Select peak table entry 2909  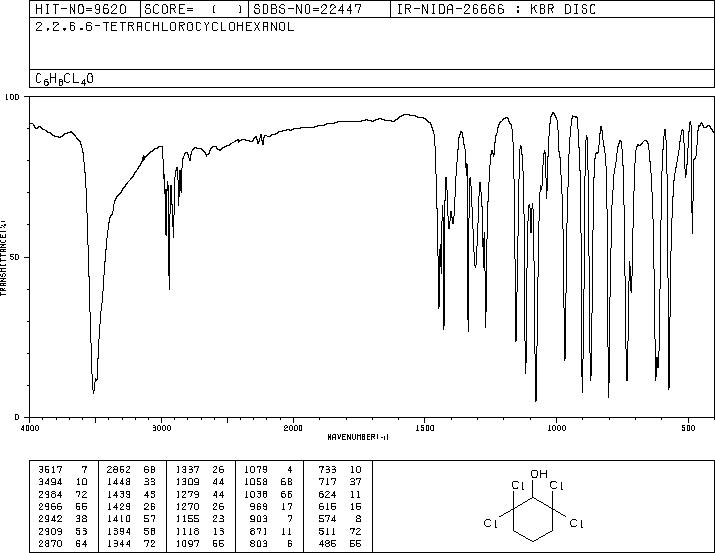click(50, 531)
